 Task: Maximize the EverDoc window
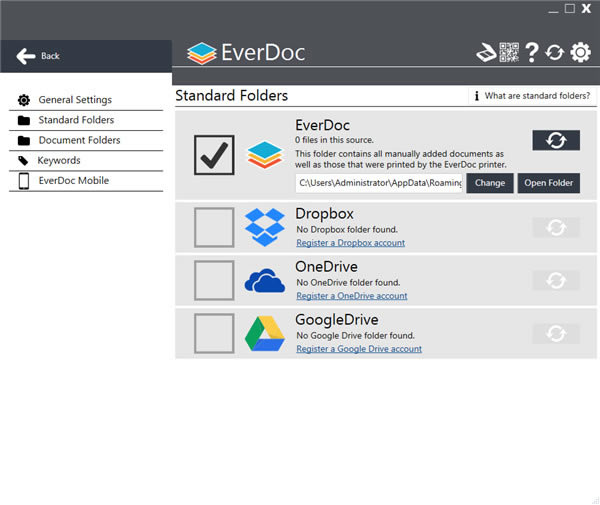570,9
